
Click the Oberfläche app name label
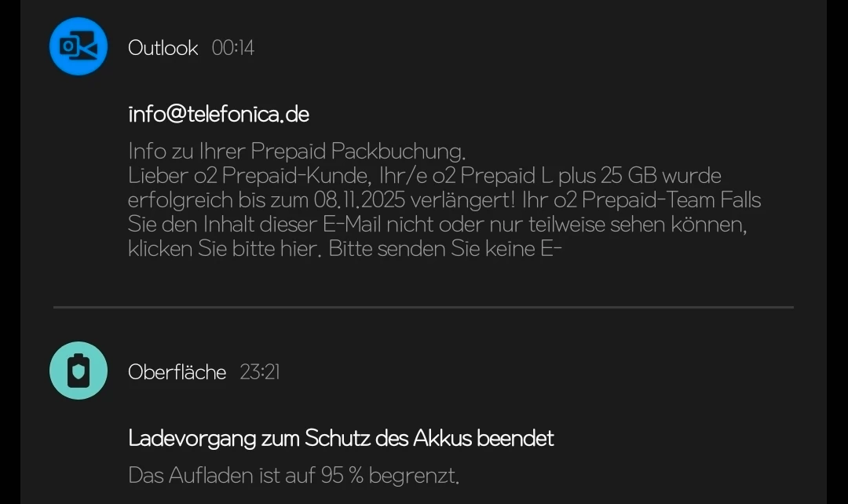coord(177,372)
